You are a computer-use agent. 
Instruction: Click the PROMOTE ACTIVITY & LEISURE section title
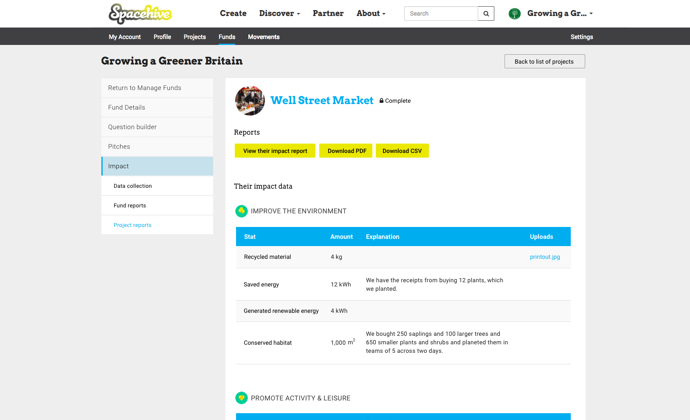point(301,398)
